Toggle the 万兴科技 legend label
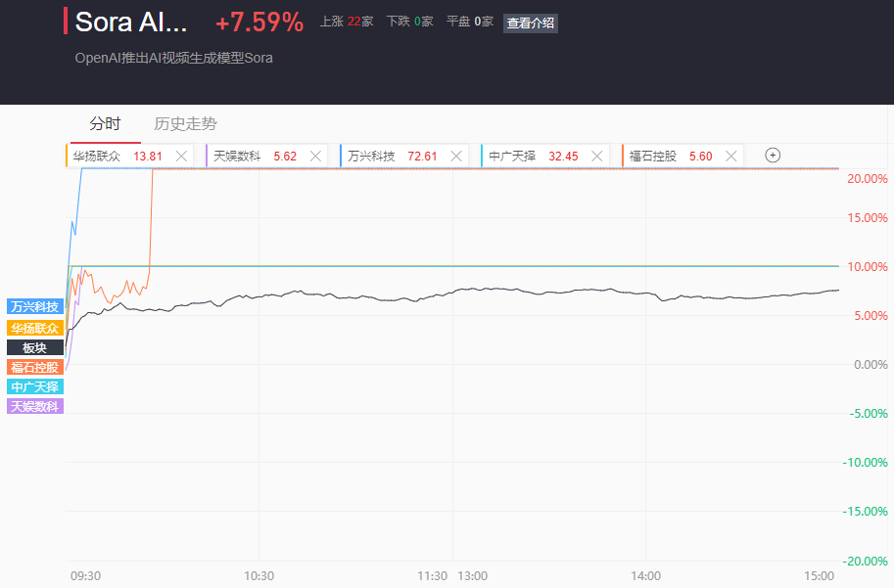Screen dimensions: 894x588 pyautogui.click(x=35, y=306)
